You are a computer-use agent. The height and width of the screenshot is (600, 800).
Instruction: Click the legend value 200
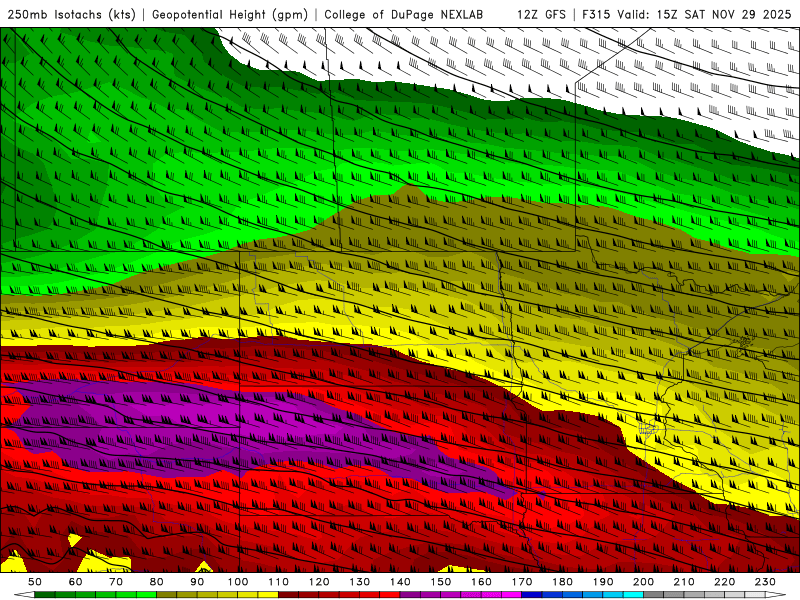[644, 582]
